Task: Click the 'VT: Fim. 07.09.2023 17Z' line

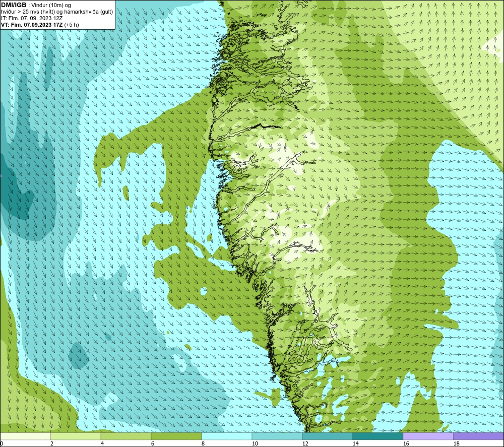Action: pyautogui.click(x=32, y=25)
